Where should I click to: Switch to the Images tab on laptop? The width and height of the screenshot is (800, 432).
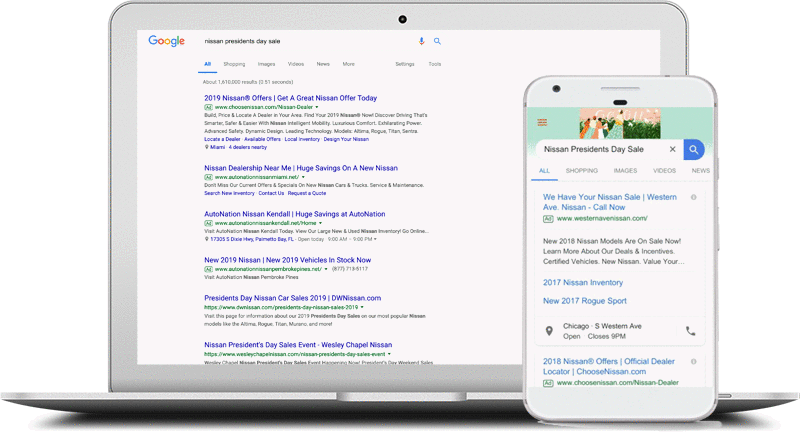point(266,64)
